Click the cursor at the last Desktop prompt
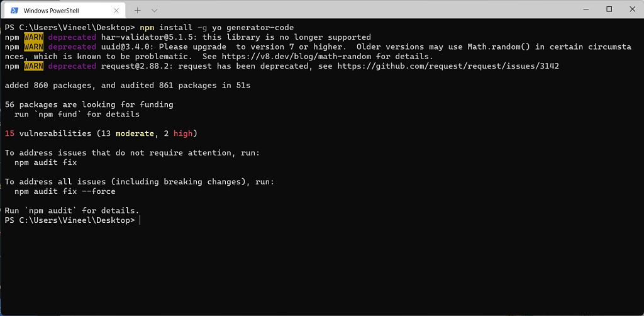This screenshot has width=644, height=316. [x=140, y=221]
